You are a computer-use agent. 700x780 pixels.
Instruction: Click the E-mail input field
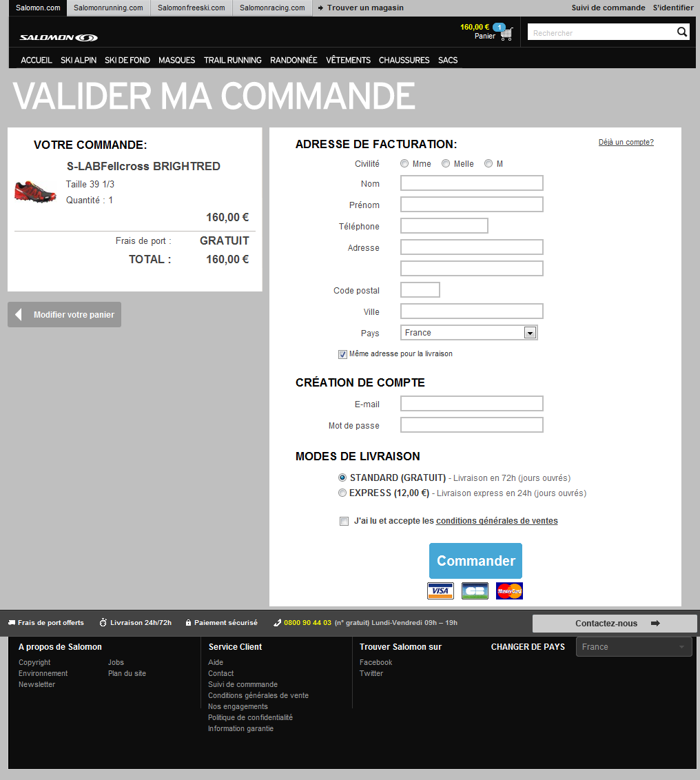(x=472, y=403)
